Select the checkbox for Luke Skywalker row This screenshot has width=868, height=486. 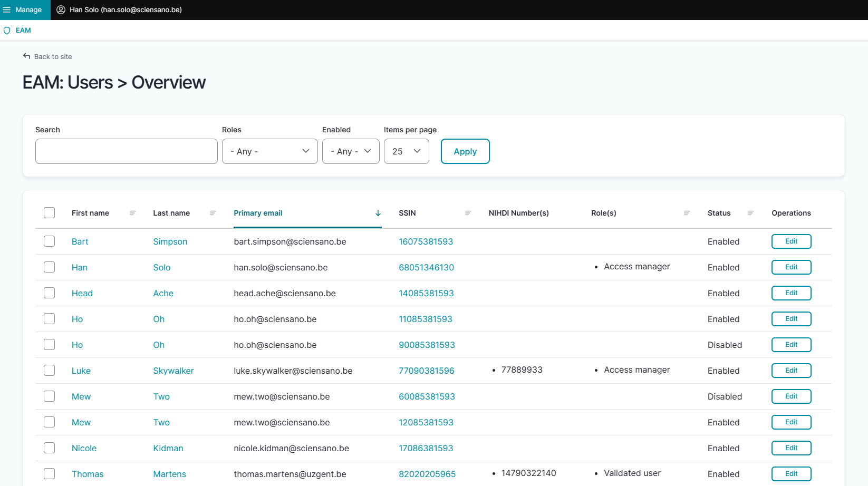coord(50,371)
